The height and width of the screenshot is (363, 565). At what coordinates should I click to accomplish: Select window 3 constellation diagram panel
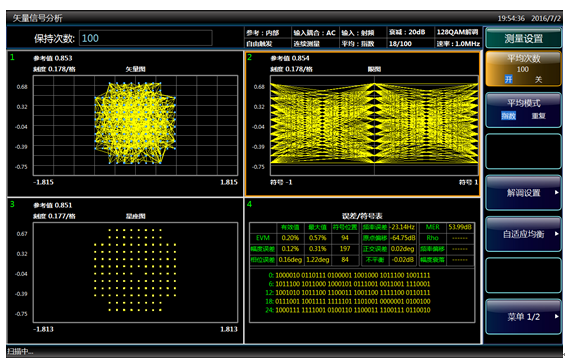coord(125,271)
